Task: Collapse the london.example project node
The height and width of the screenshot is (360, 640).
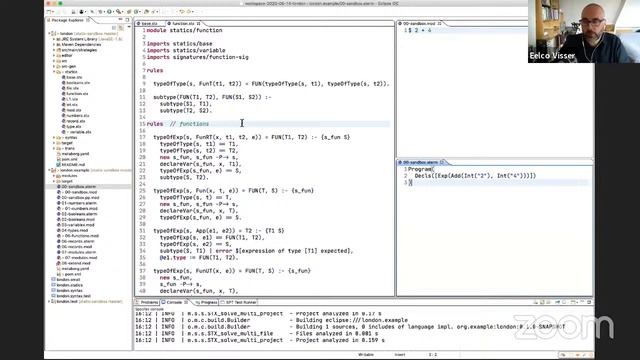Action: (x=50, y=170)
